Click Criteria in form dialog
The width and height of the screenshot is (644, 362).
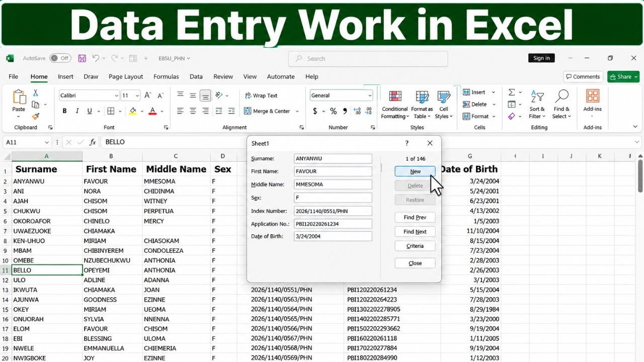[415, 246]
